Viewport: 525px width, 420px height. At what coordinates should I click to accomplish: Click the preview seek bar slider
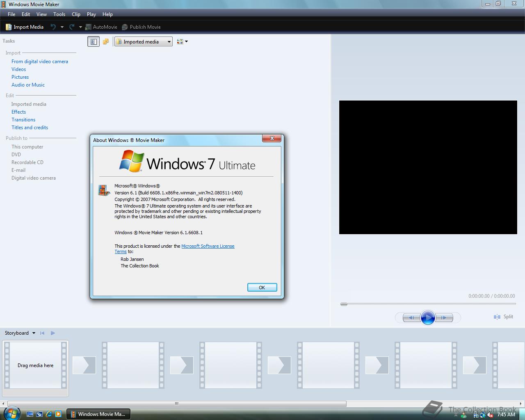344,304
